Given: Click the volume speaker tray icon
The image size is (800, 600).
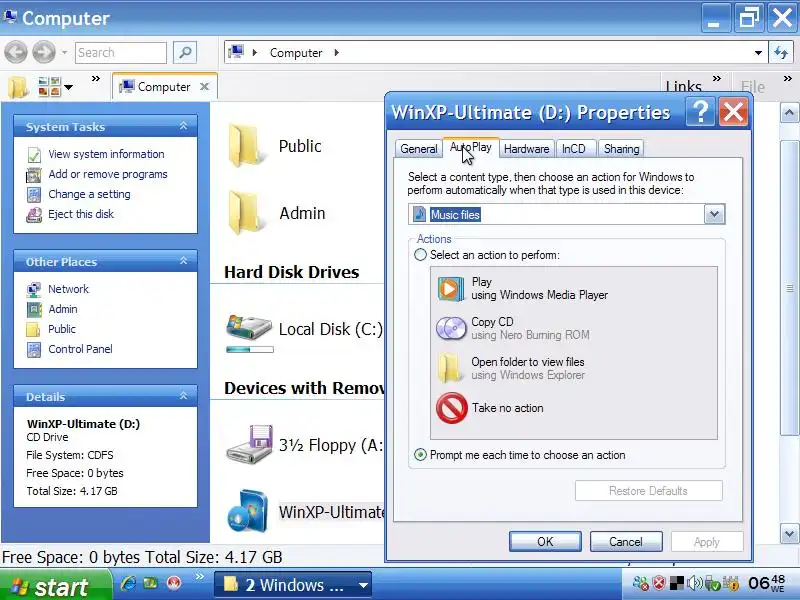Looking at the screenshot, I should point(694,583).
